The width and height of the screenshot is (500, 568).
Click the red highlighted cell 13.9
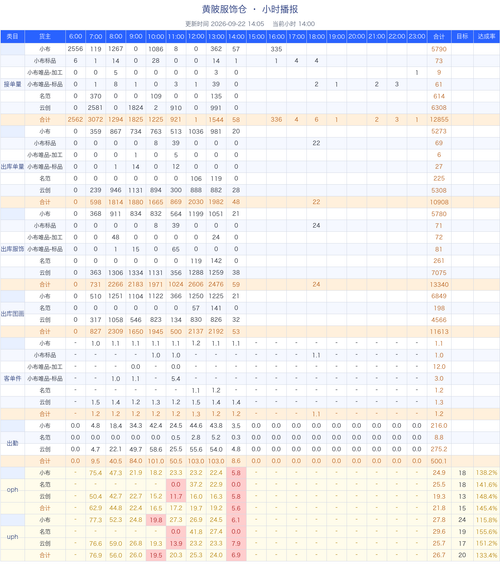click(176, 543)
